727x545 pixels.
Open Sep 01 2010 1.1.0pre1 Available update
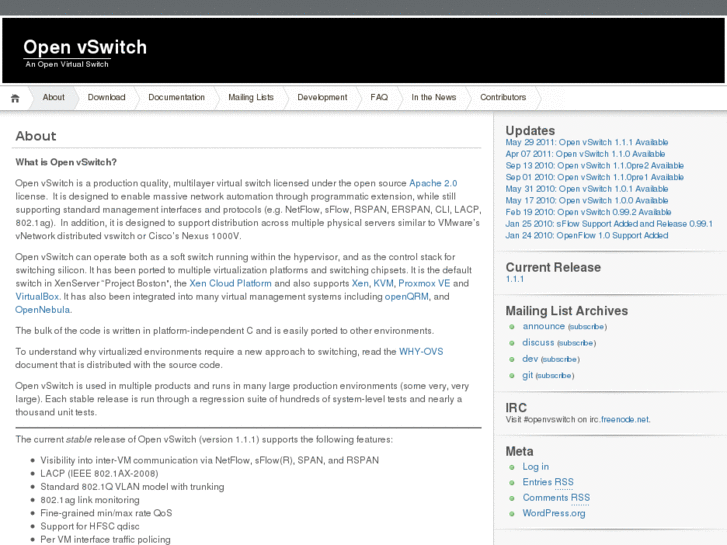point(594,177)
